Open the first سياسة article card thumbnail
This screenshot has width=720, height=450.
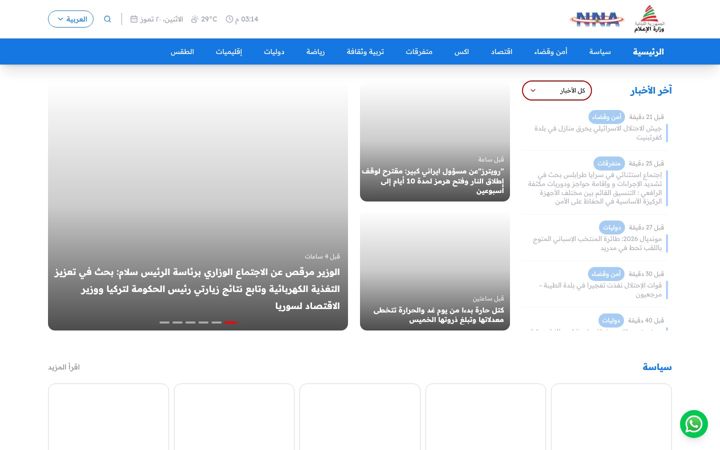(x=611, y=417)
